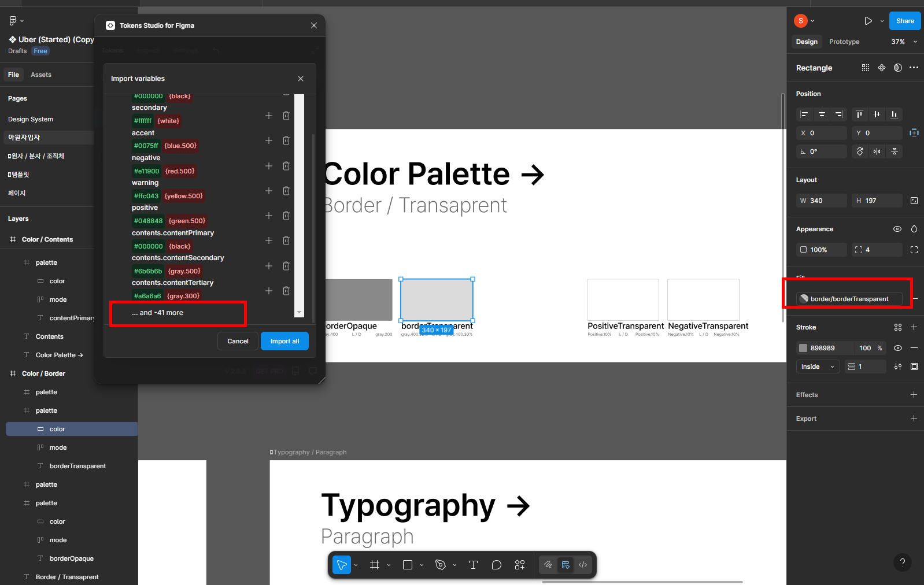924x585 pixels.
Task: Select the Move tool in bottom toolbar
Action: [342, 565]
